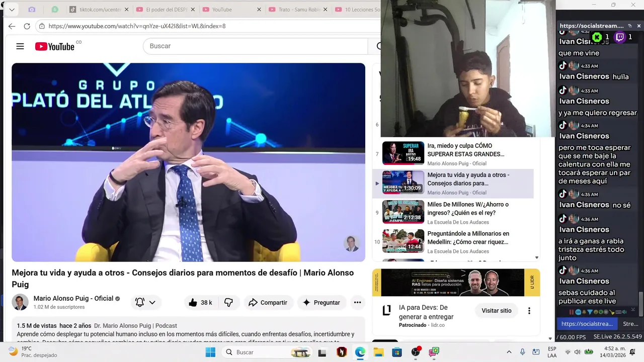The height and width of the screenshot is (362, 644).
Task: Open Miles De Millones W/¿Ahorro o ingreso? title
Action: coord(468,209)
